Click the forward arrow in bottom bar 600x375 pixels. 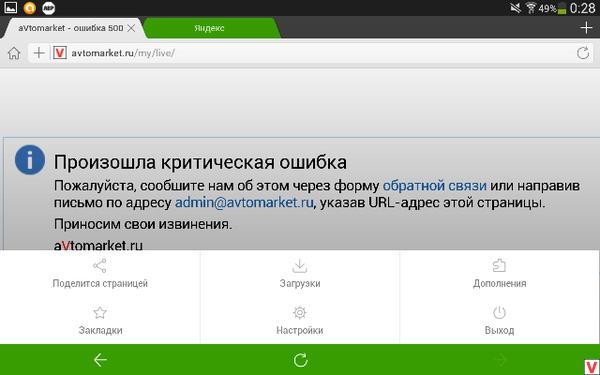pyautogui.click(x=501, y=360)
